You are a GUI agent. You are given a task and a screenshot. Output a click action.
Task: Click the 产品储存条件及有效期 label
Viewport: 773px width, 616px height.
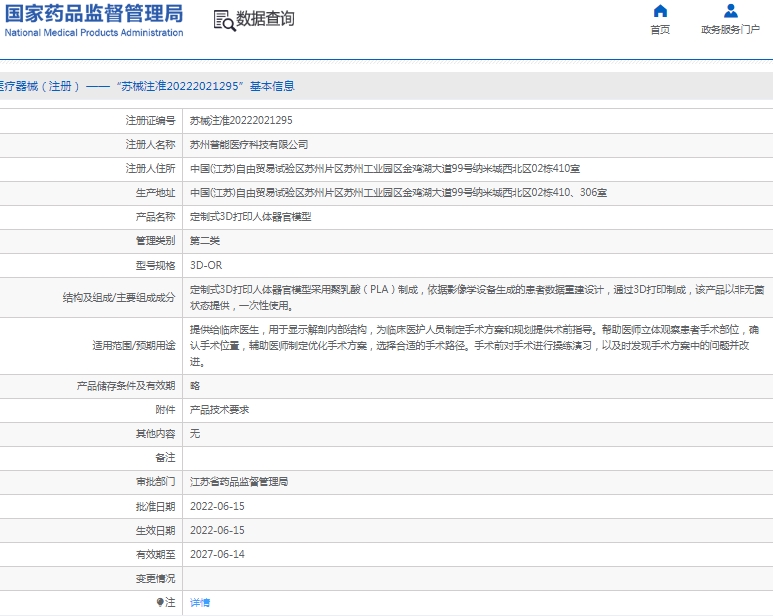[x=126, y=386]
